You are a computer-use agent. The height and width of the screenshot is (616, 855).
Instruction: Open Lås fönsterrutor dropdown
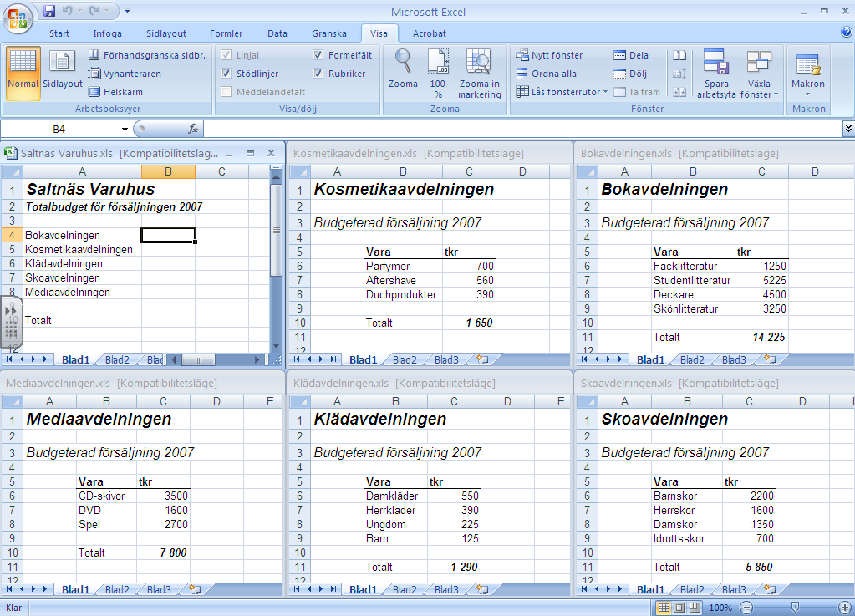point(562,92)
